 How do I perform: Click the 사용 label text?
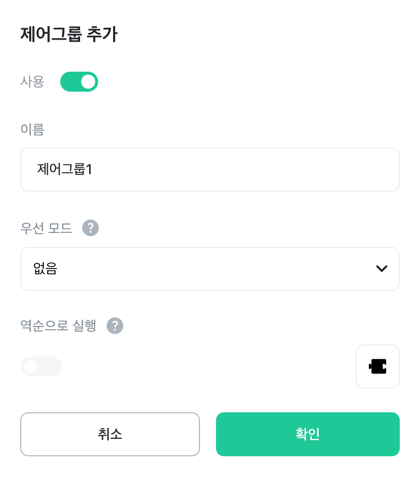(x=32, y=82)
